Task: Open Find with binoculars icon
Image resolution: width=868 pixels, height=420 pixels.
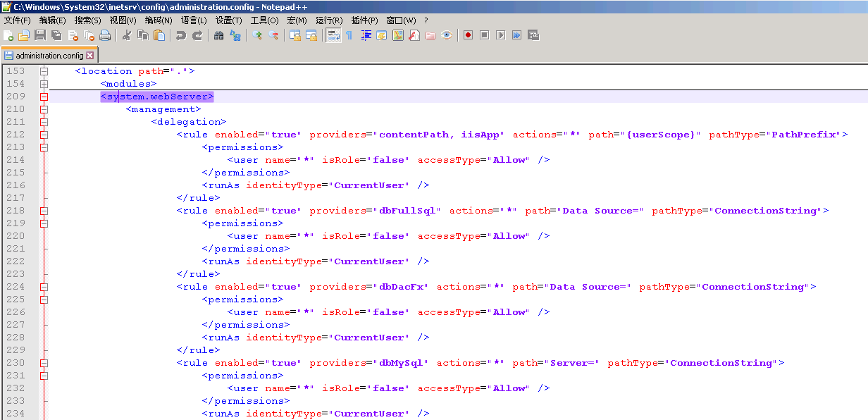Action: click(219, 35)
